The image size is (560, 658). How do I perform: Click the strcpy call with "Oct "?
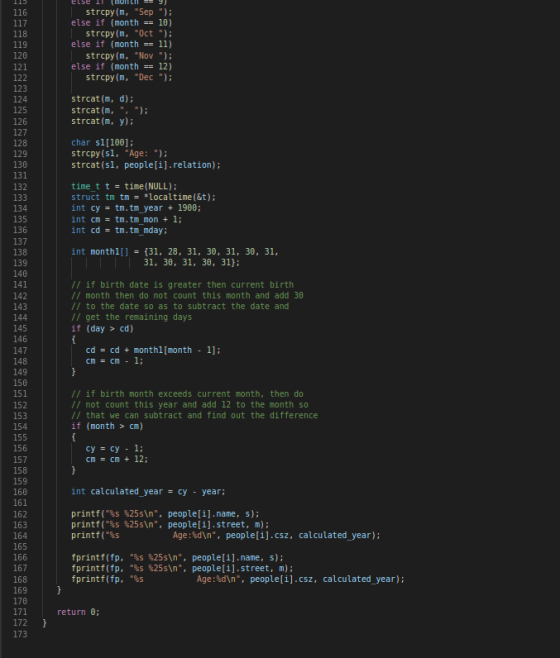pos(129,34)
